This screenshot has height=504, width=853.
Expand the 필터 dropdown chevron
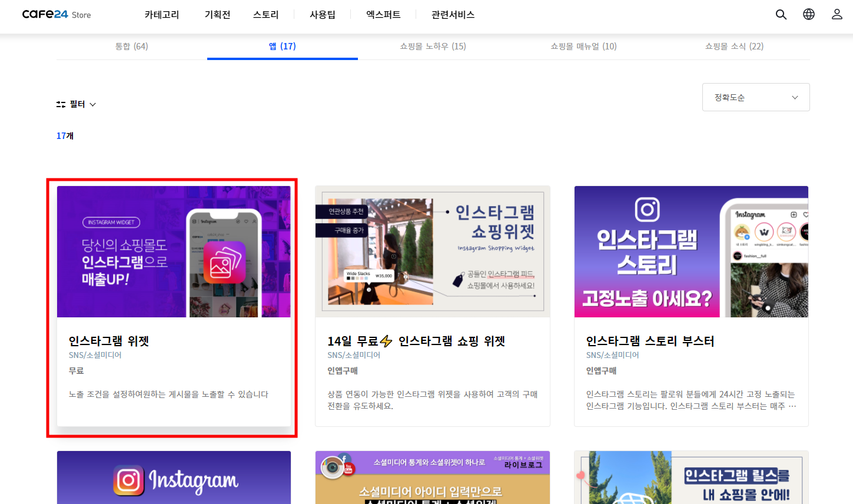pos(92,105)
